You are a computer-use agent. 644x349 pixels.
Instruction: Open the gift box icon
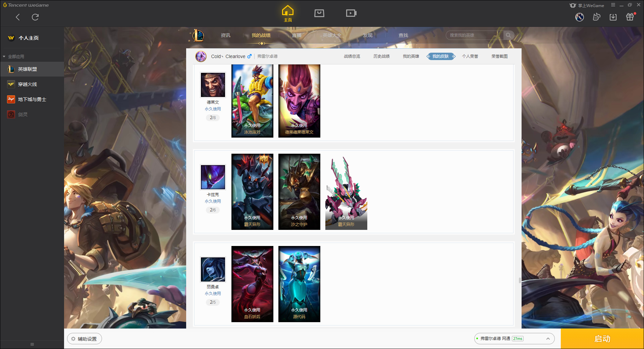630,17
